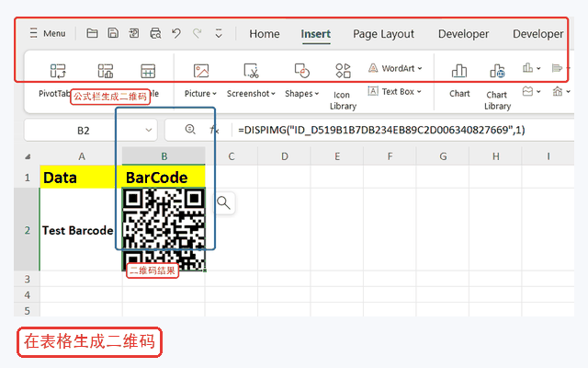Expand the quick access toolbar customize arrow
Image resolution: width=588 pixels, height=368 pixels.
(219, 33)
